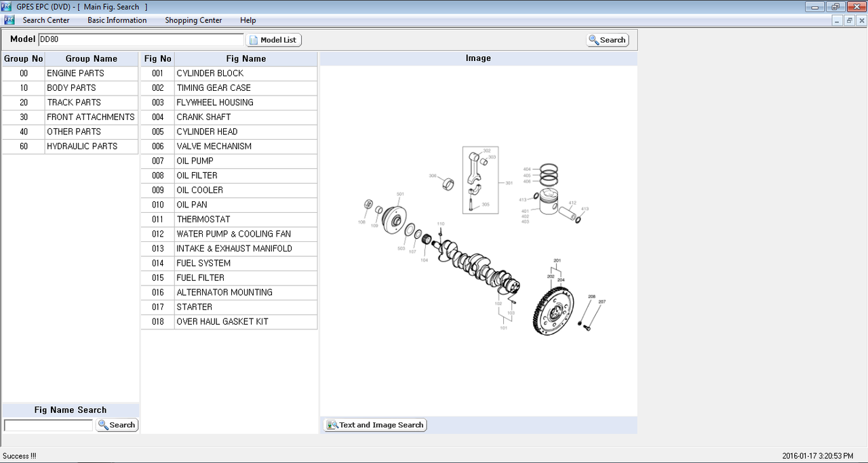Click the GPES EPC title bar icon
The image size is (868, 463).
[7, 7]
